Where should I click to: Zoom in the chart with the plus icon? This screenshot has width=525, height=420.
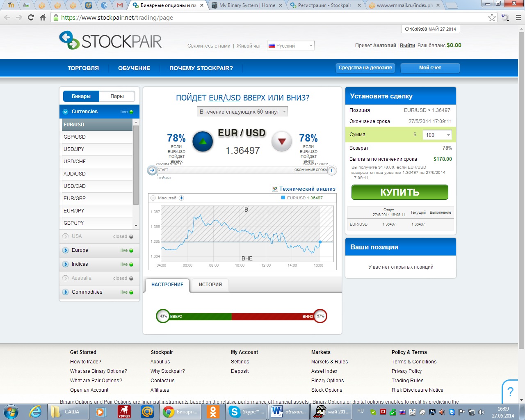181,198
